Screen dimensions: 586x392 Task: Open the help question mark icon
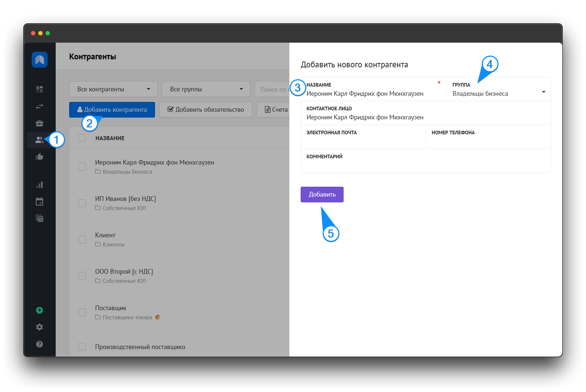tap(40, 344)
